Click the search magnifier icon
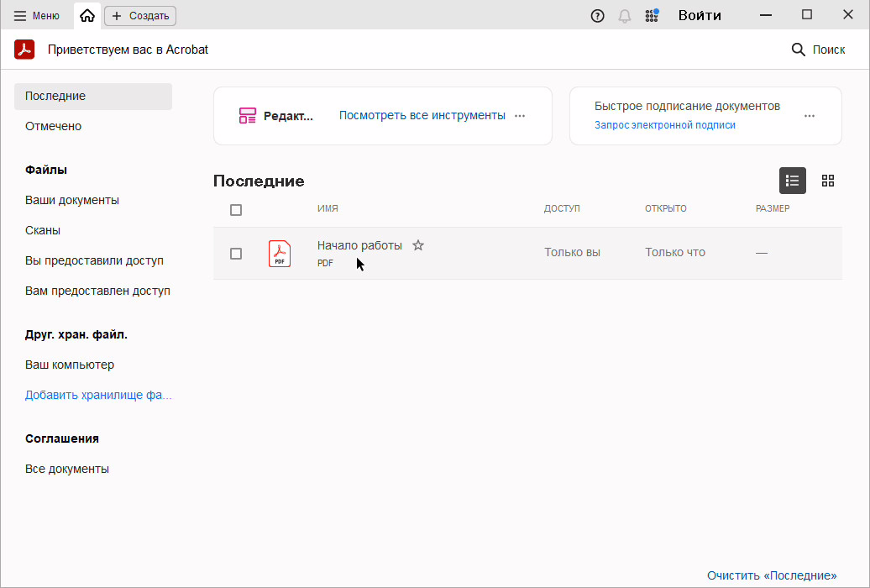 click(x=798, y=50)
